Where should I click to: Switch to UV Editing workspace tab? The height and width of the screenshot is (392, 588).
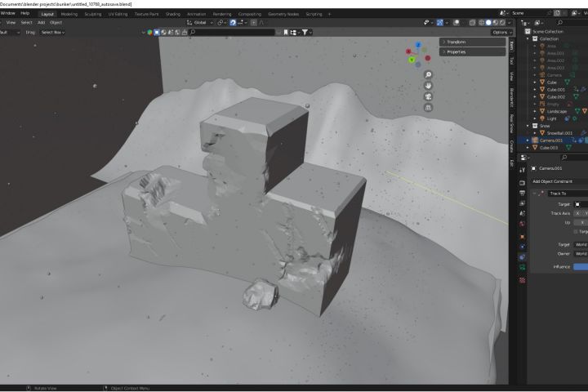pos(118,14)
